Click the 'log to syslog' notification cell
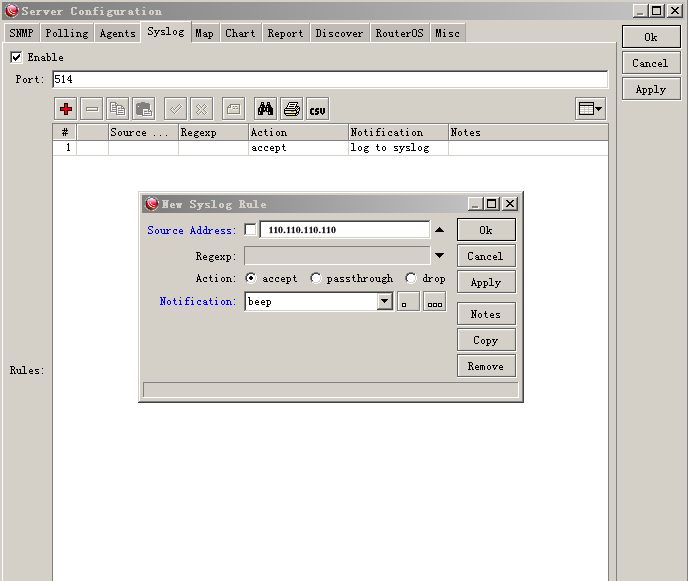This screenshot has width=688, height=581. coord(398,147)
